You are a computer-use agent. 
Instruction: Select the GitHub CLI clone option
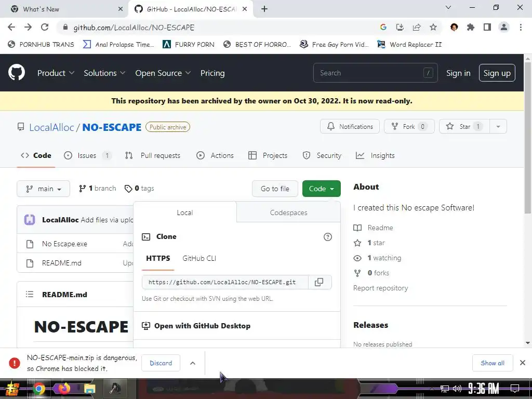199,258
